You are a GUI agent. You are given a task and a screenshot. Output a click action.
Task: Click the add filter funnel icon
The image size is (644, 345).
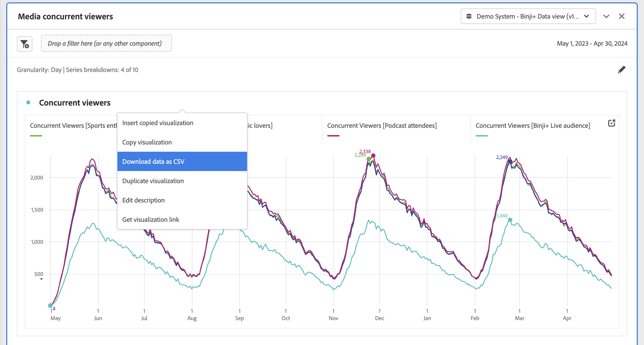click(x=24, y=44)
